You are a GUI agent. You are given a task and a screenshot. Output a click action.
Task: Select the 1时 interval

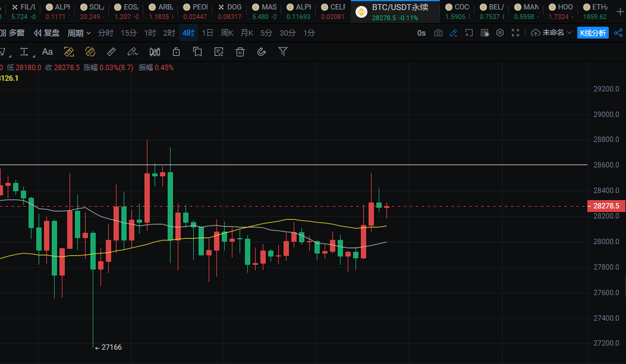150,33
